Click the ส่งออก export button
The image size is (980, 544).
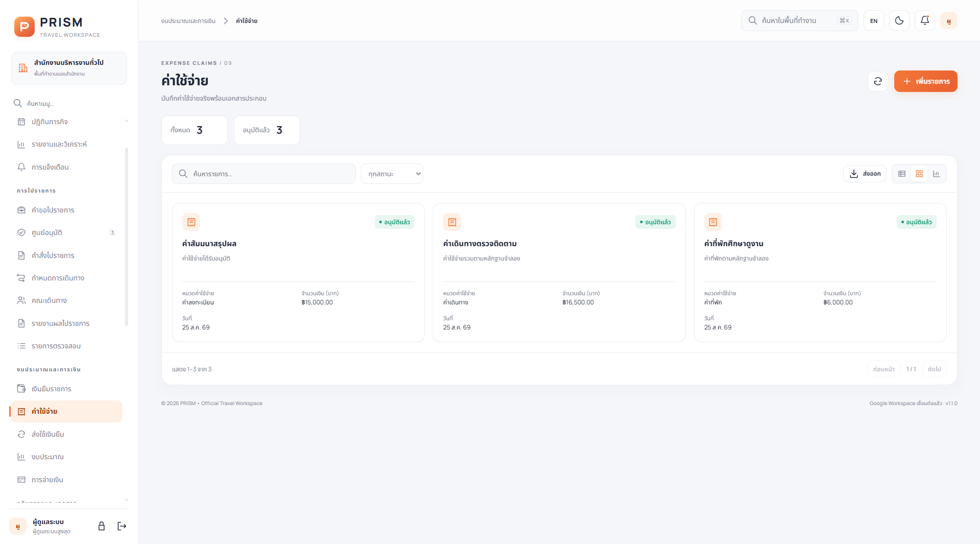865,174
